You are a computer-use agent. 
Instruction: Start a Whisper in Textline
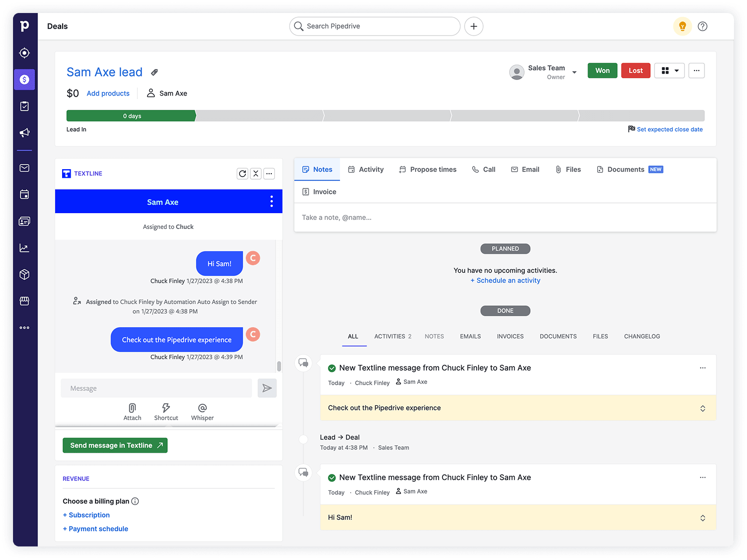(x=202, y=412)
